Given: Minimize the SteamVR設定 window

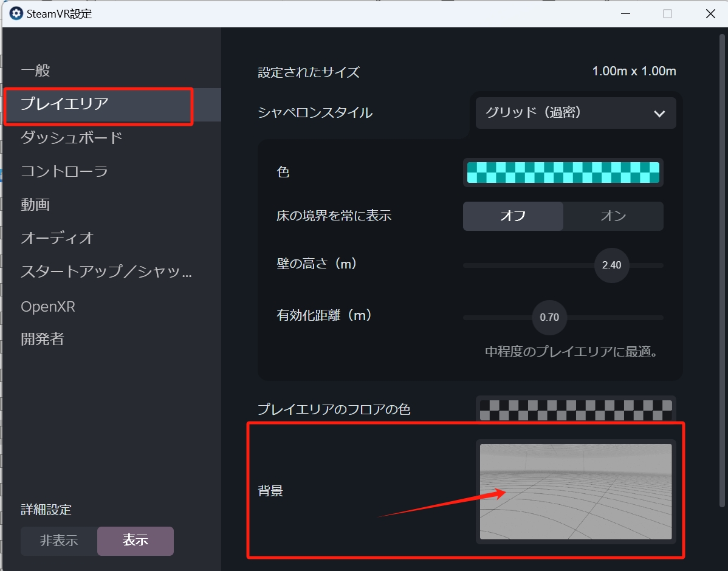Looking at the screenshot, I should [x=625, y=14].
